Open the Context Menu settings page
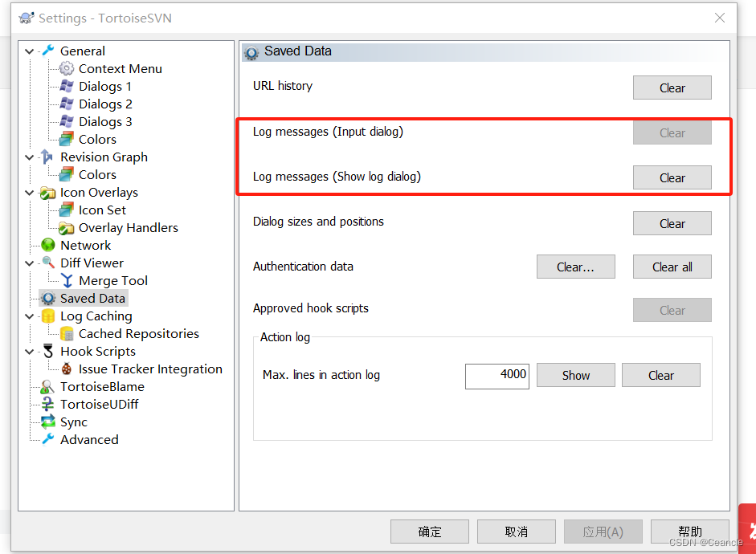756x554 pixels. 120,69
